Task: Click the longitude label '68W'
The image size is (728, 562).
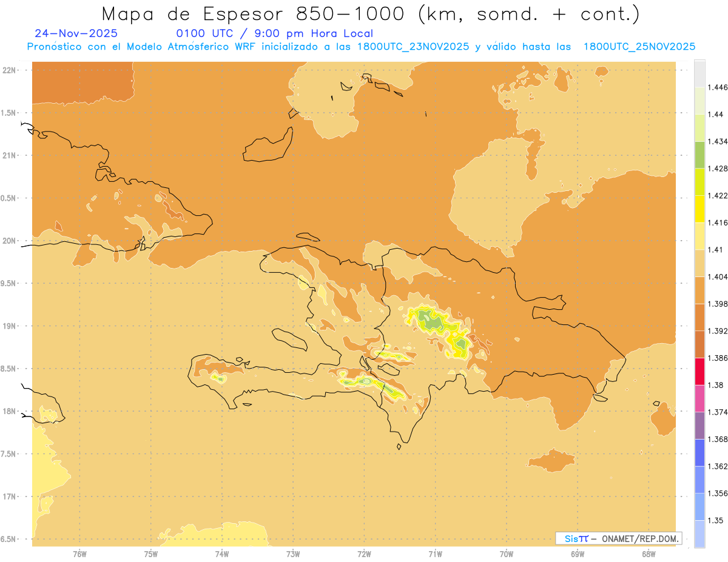Action: pos(649,554)
